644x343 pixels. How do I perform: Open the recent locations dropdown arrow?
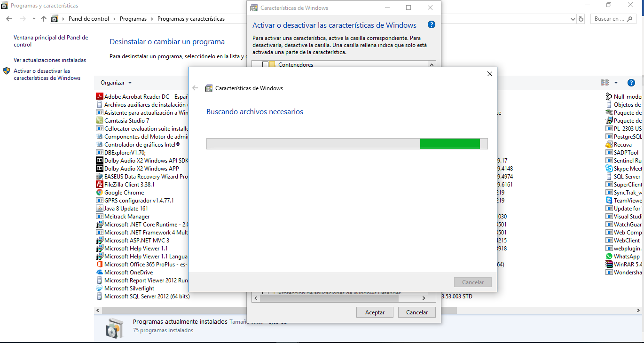point(34,19)
